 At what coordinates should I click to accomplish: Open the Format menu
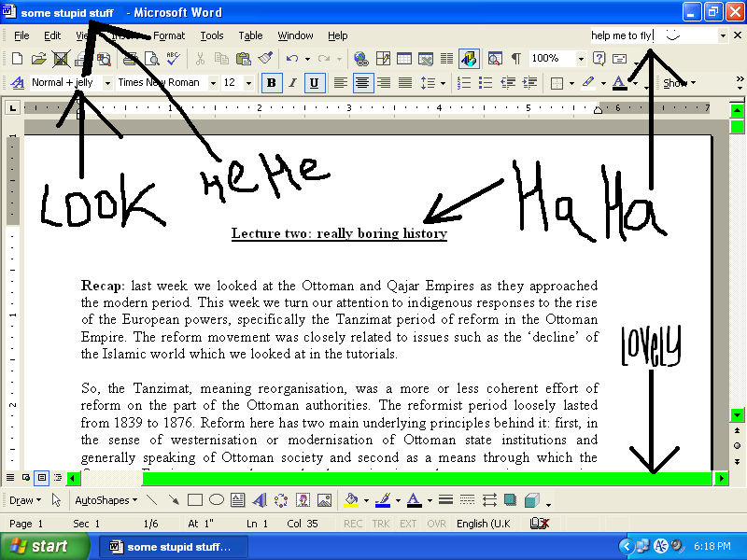[x=169, y=35]
